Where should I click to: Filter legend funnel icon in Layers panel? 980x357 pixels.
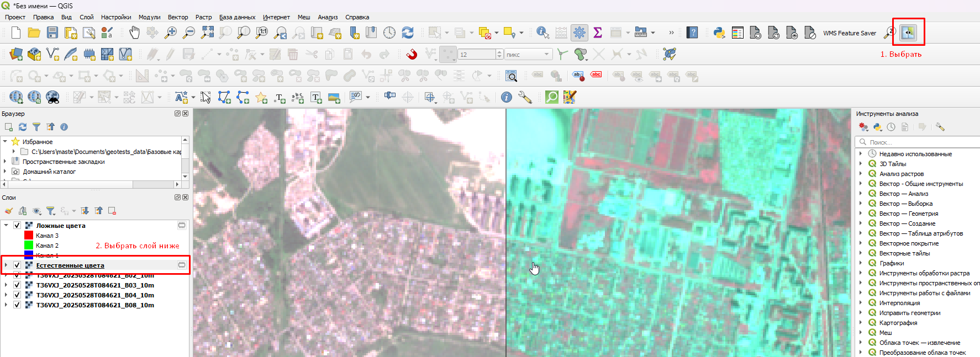[50, 211]
